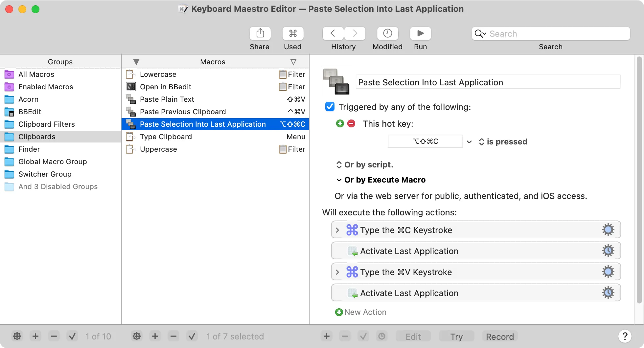Screen dimensions: 644x348
Task: Click the help question mark icon
Action: [625, 336]
